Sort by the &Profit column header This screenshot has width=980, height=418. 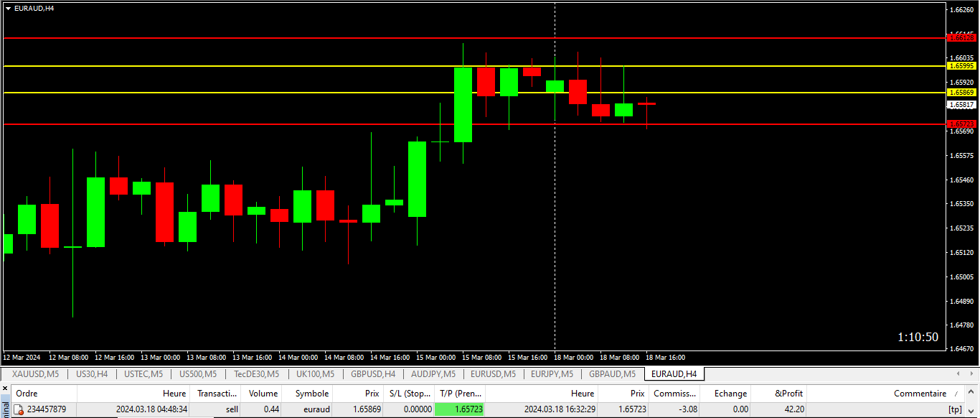(x=778, y=394)
